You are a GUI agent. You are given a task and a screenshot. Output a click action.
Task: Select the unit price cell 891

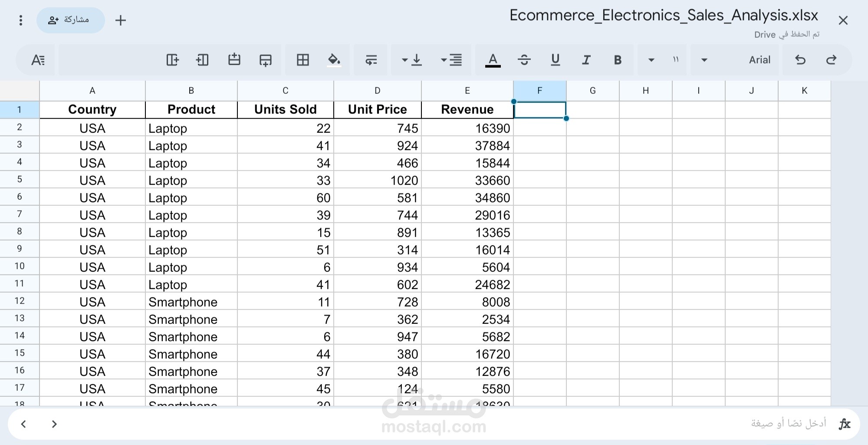[x=378, y=232]
